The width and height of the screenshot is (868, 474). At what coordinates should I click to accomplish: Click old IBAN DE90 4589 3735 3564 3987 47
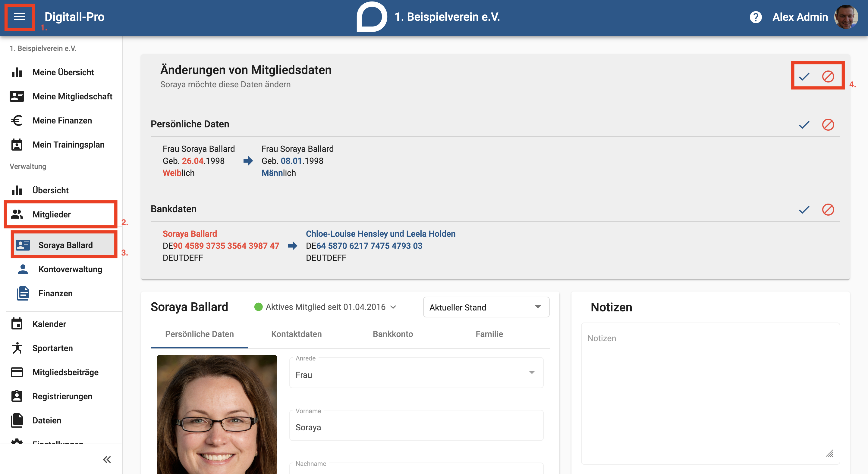coord(221,246)
